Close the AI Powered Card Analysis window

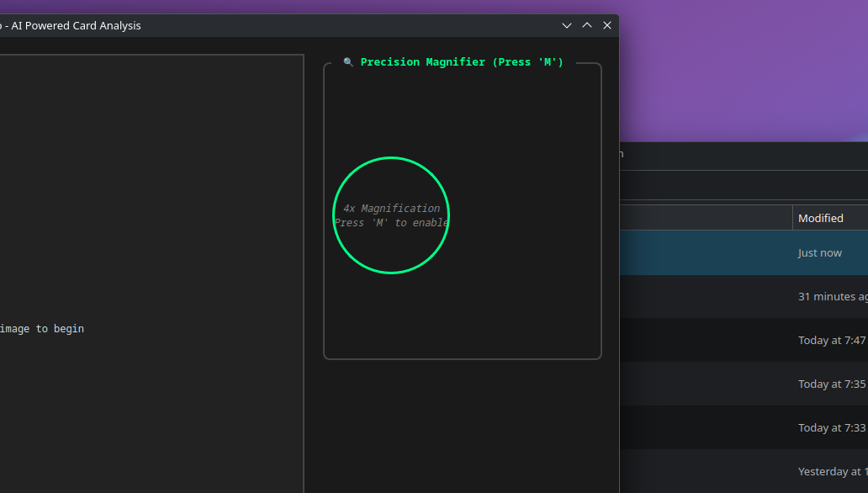pos(607,25)
